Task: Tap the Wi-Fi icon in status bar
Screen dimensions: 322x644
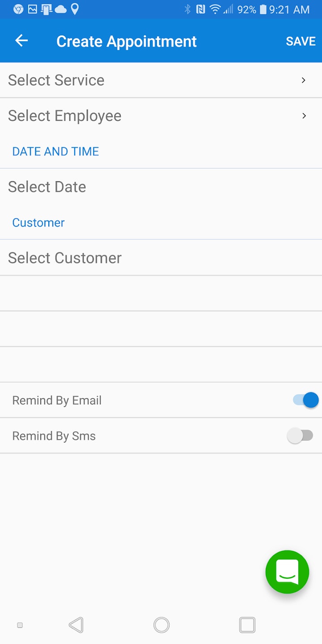Action: click(215, 9)
